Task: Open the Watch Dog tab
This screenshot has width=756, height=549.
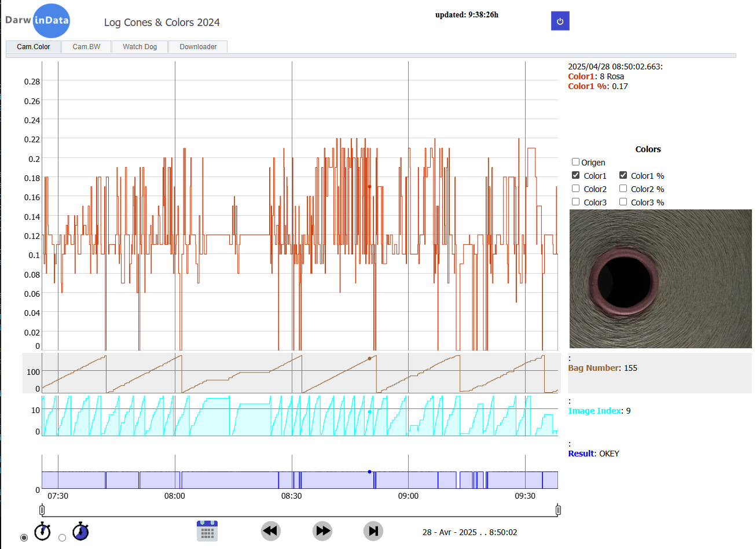Action: [140, 47]
